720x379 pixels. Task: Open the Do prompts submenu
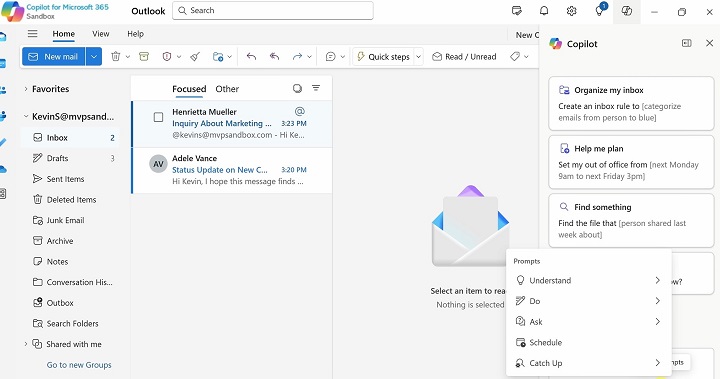click(589, 301)
